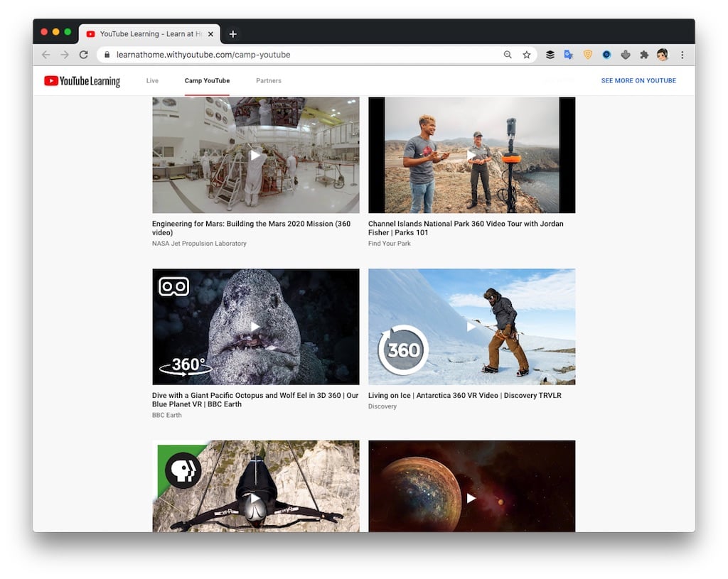The image size is (728, 579).
Task: Open the Partners tab
Action: (268, 81)
